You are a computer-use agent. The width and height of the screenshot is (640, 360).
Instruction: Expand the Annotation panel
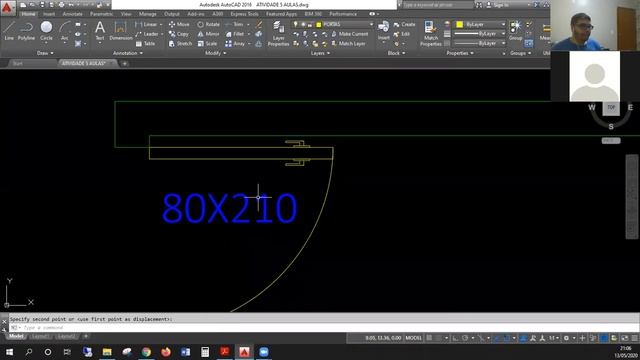click(127, 53)
